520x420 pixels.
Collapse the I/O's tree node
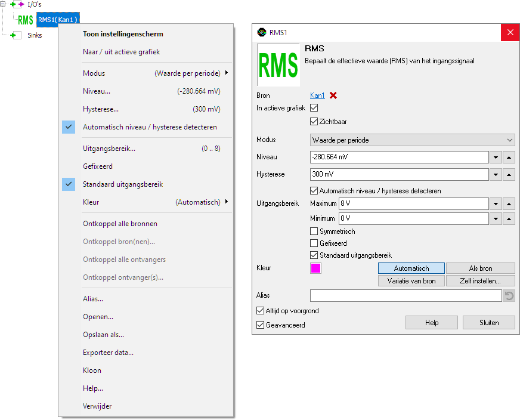2,4
